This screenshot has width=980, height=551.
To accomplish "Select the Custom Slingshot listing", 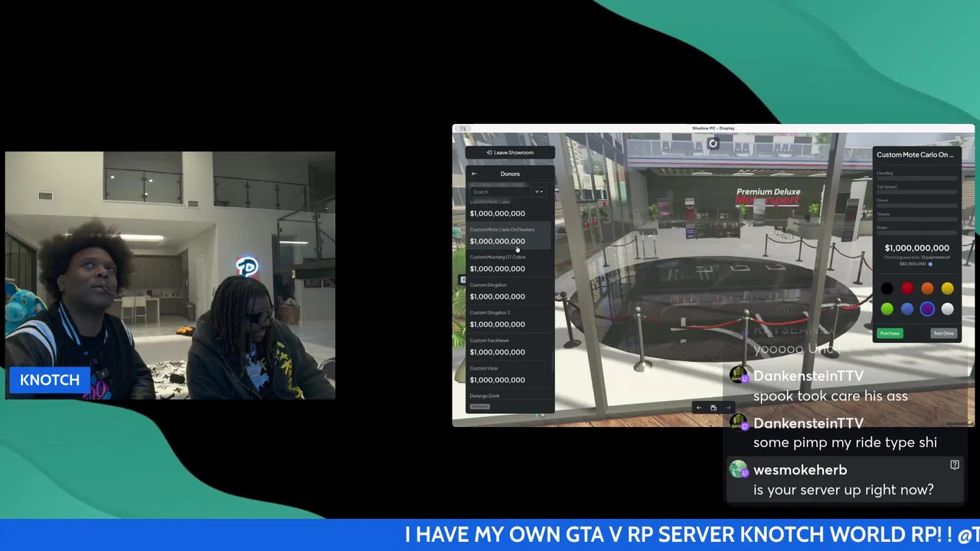I will tap(510, 291).
